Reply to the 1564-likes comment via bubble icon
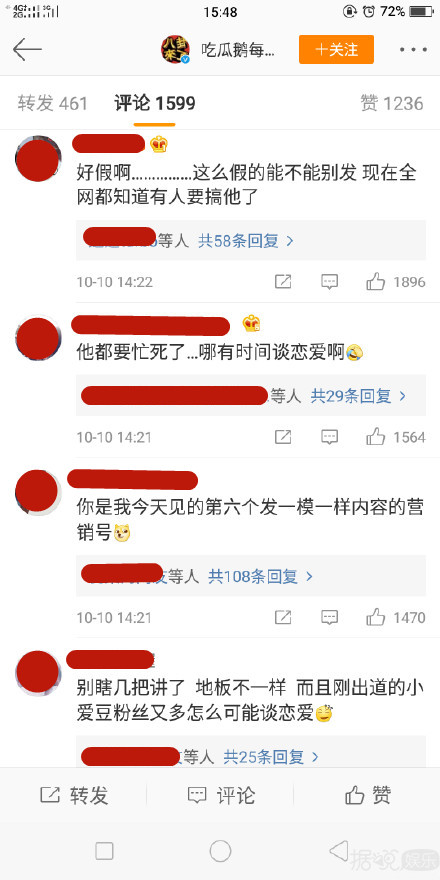 point(329,437)
